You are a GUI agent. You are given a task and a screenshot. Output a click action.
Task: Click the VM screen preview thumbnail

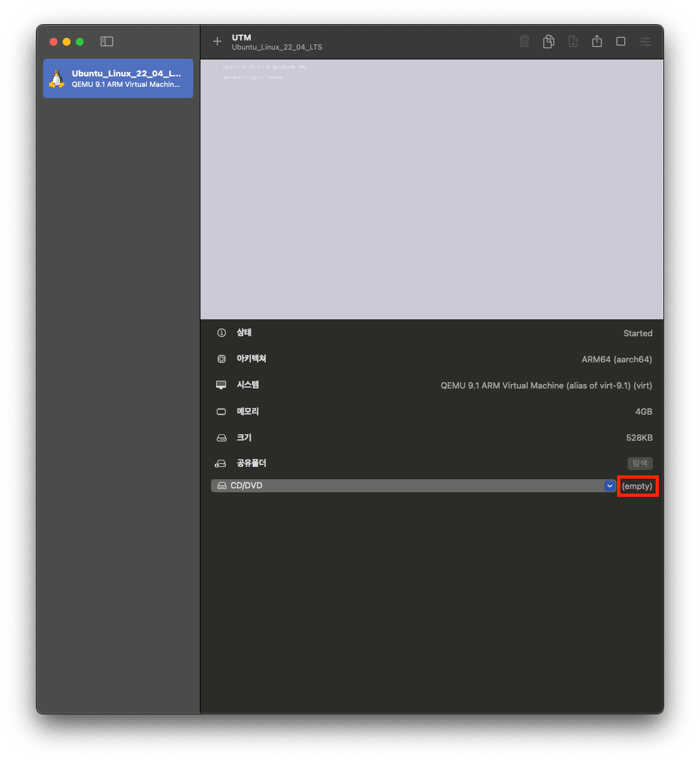[x=432, y=189]
